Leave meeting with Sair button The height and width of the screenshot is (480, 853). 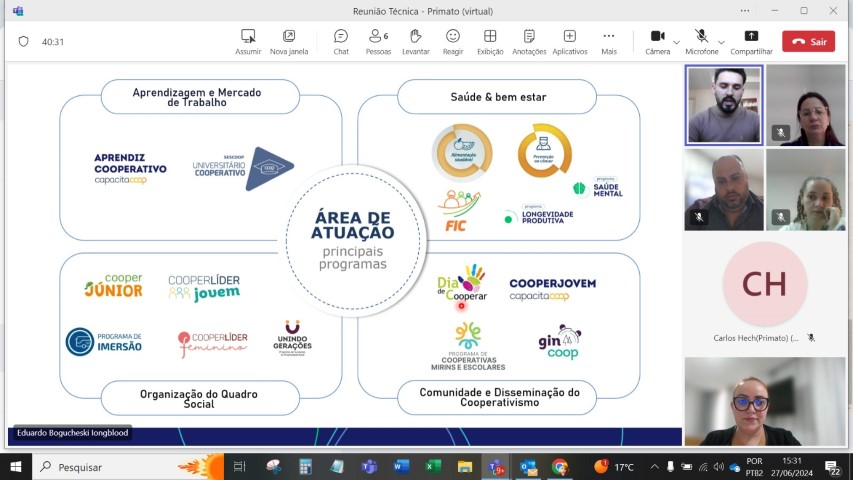pyautogui.click(x=808, y=41)
